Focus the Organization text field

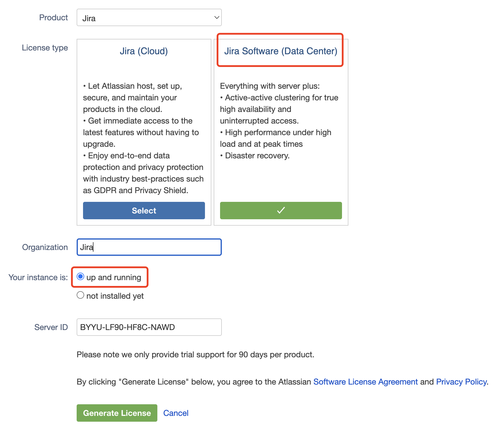149,247
